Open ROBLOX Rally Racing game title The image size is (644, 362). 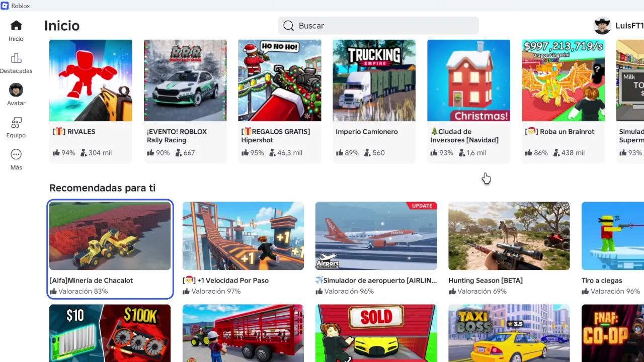pyautogui.click(x=177, y=136)
